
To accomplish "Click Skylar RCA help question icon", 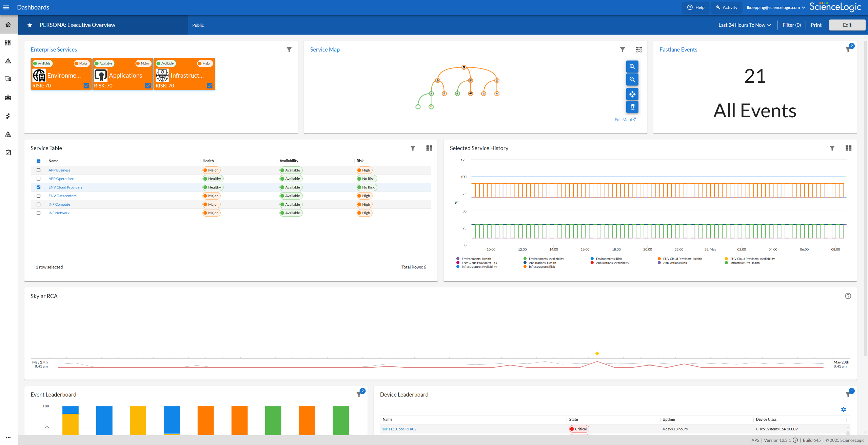I will tap(848, 296).
